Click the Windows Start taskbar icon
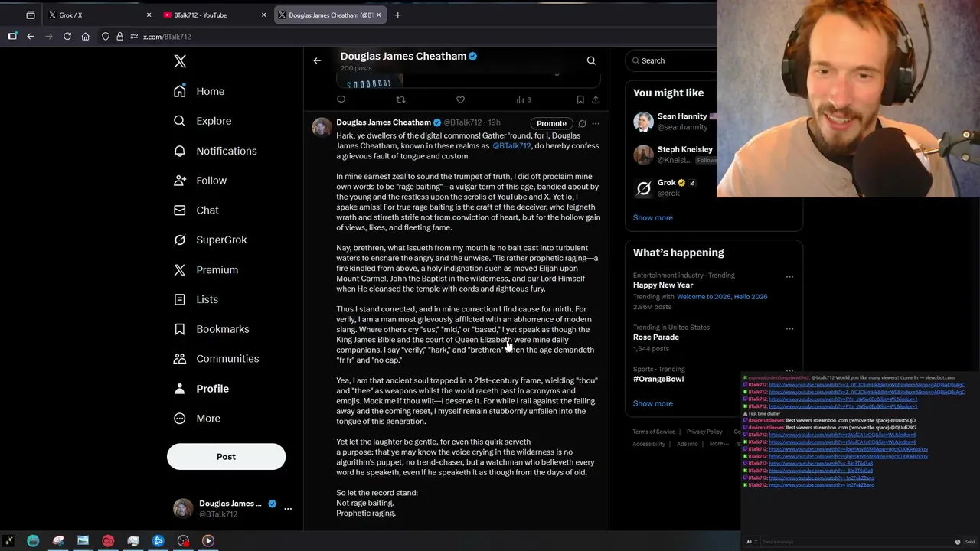This screenshot has height=551, width=980. [8, 541]
